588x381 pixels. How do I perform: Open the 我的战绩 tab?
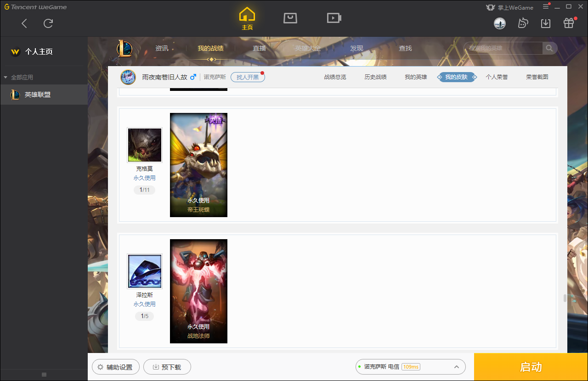(211, 48)
